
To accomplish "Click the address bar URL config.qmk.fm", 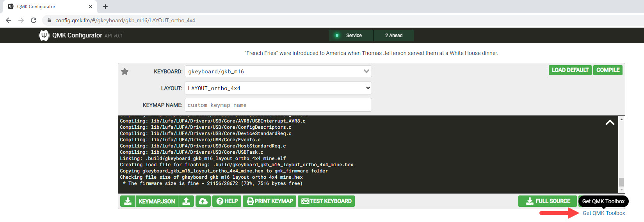I will (x=125, y=20).
